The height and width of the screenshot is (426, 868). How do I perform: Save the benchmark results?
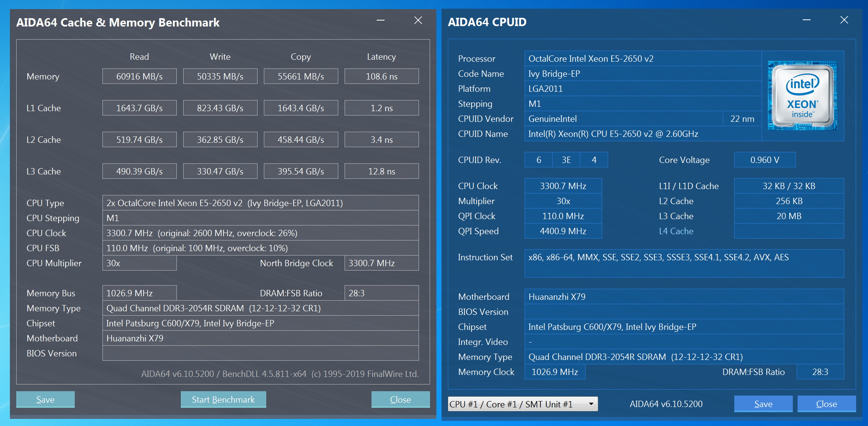pos(45,399)
